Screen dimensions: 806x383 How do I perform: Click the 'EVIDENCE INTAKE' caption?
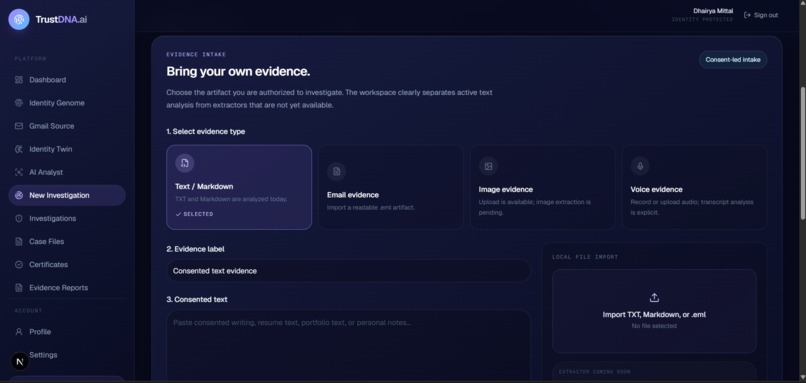pyautogui.click(x=196, y=54)
